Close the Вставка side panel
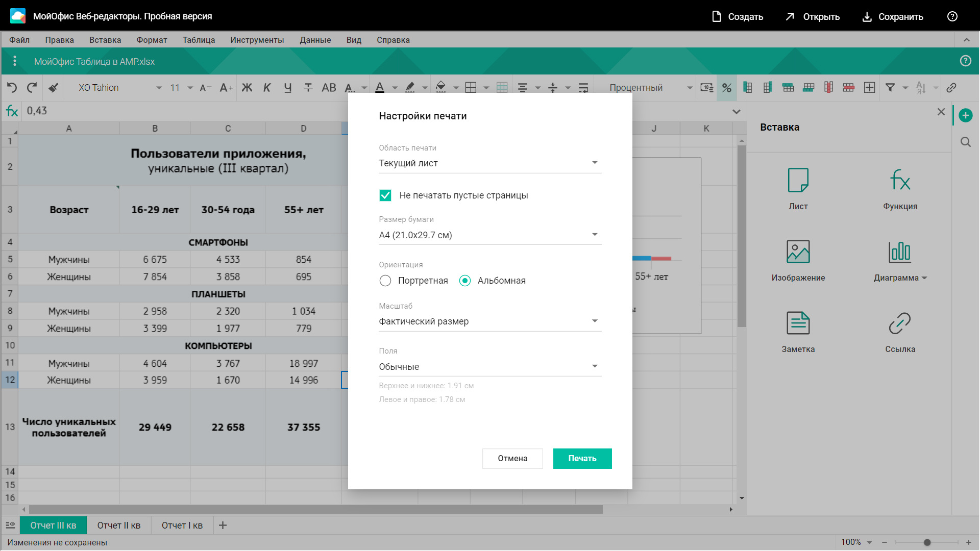 [x=941, y=112]
